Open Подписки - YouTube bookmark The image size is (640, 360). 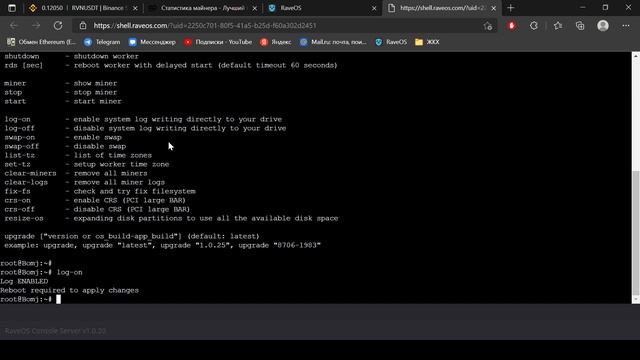coord(218,42)
